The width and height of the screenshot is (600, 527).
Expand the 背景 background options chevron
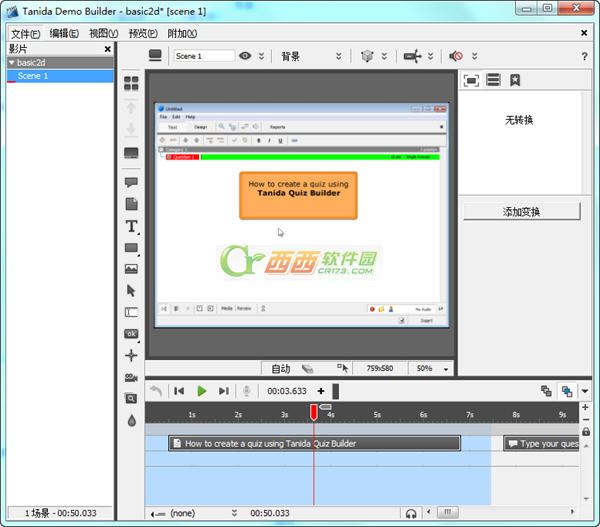point(339,56)
